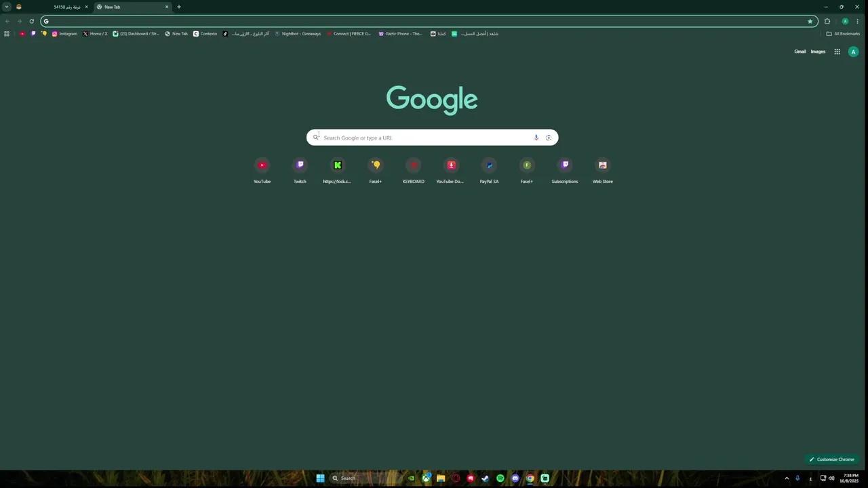Open the taskbar Search box
Image resolution: width=868 pixels, height=488 pixels.
pos(365,478)
